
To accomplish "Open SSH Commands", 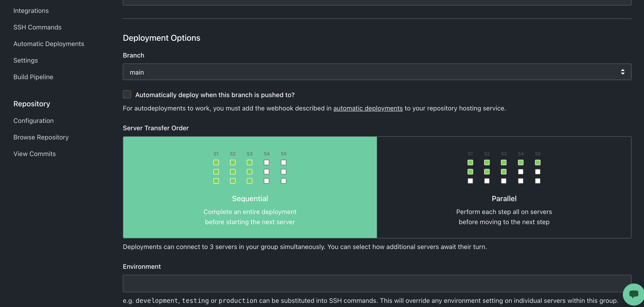I will pos(37,27).
